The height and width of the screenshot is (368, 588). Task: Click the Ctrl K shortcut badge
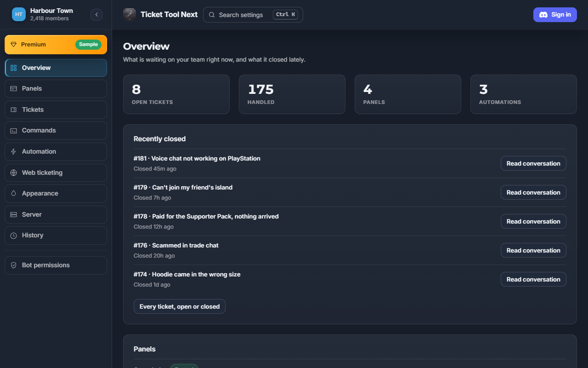(285, 15)
